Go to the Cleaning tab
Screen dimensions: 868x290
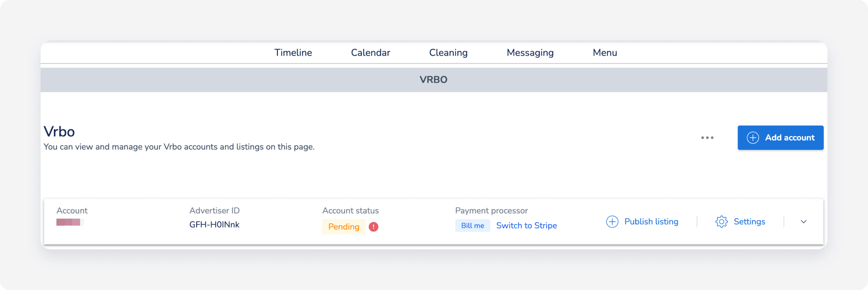tap(448, 53)
